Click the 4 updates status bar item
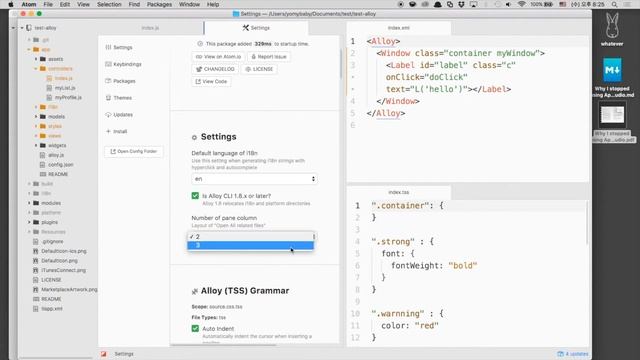Screen dimensions: 640x360 573,354
